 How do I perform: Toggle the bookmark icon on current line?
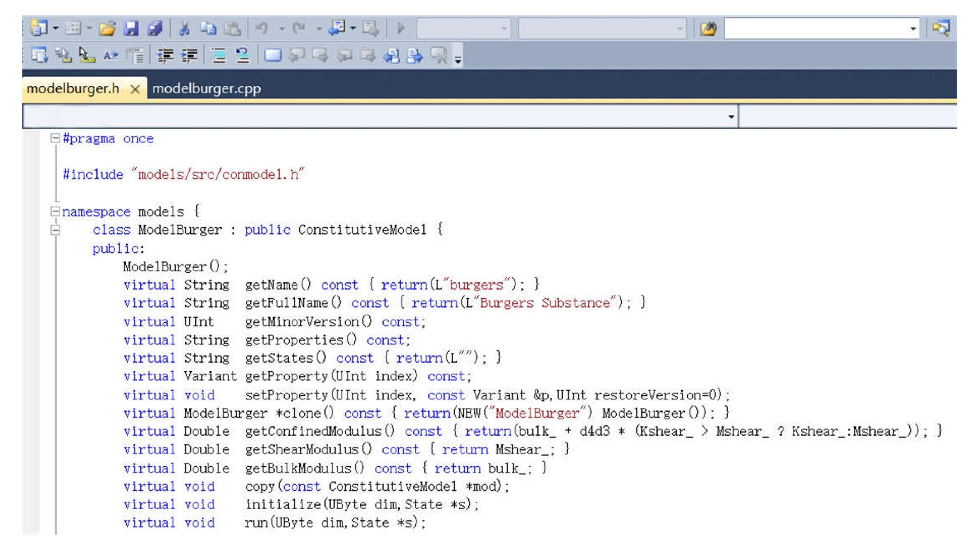coord(272,56)
